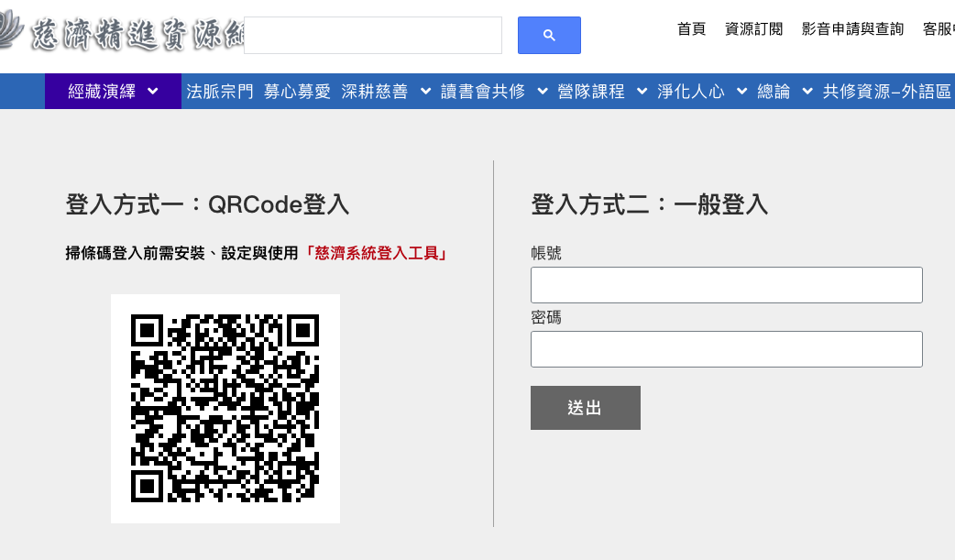Viewport: 955px width, 560px height.
Task: Submit the login with 送出 button
Action: click(x=586, y=408)
